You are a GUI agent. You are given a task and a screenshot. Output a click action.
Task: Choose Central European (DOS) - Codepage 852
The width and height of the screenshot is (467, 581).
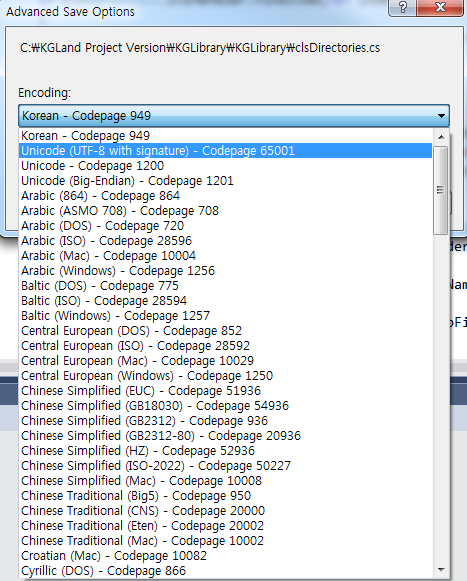click(x=225, y=331)
